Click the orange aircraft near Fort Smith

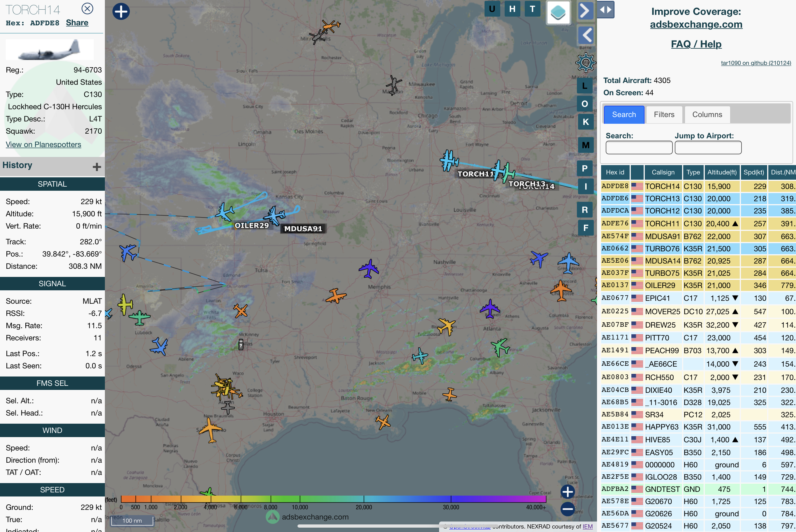pos(336,296)
